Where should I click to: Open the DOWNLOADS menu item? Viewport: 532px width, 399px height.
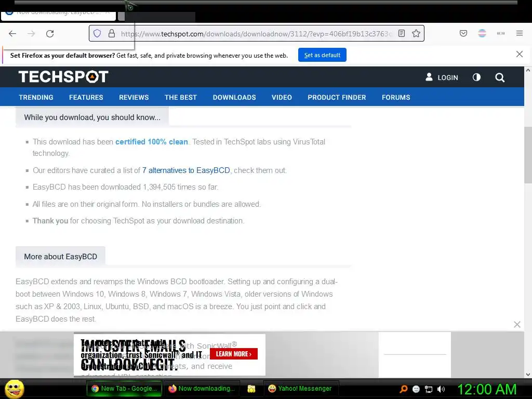(x=234, y=97)
